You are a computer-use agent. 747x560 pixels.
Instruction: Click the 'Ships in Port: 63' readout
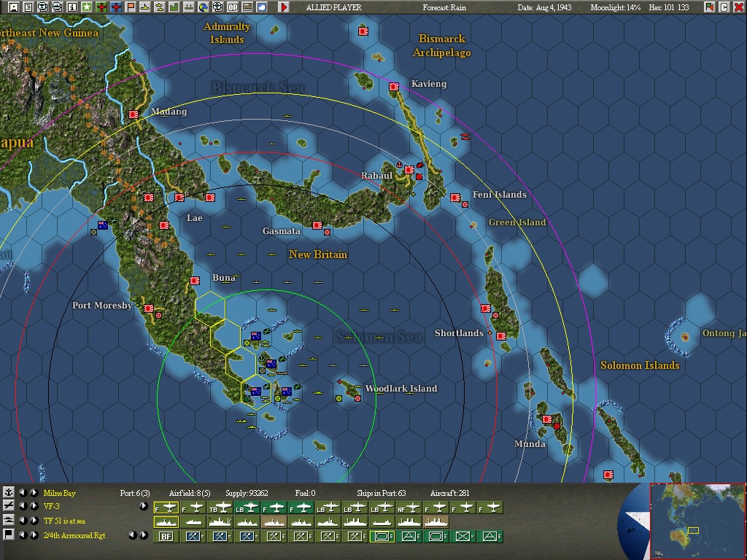coord(381,493)
